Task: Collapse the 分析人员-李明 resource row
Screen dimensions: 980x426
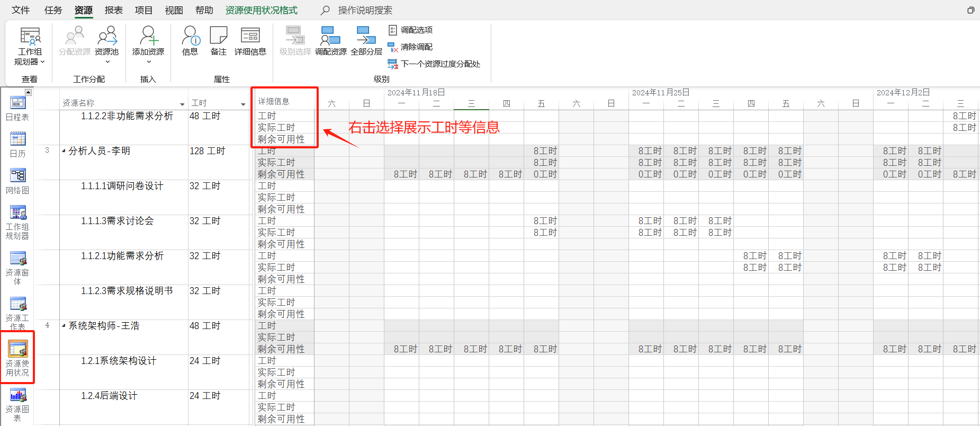Action: pos(64,151)
